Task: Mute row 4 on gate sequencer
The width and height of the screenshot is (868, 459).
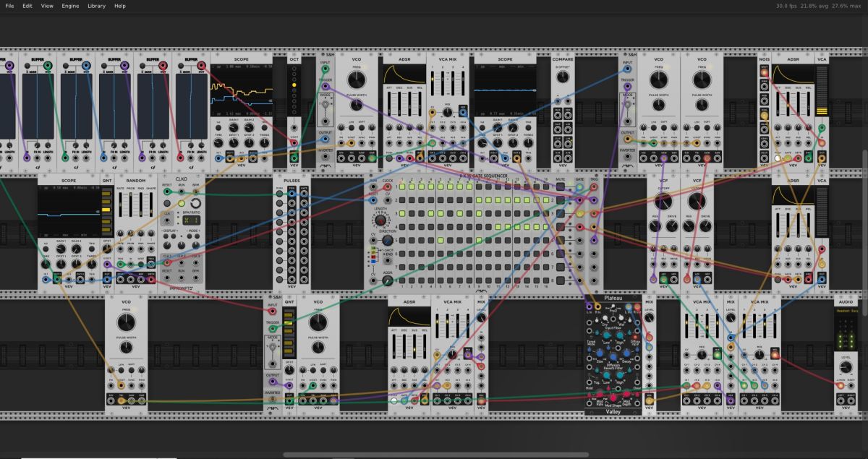Action: [561, 227]
